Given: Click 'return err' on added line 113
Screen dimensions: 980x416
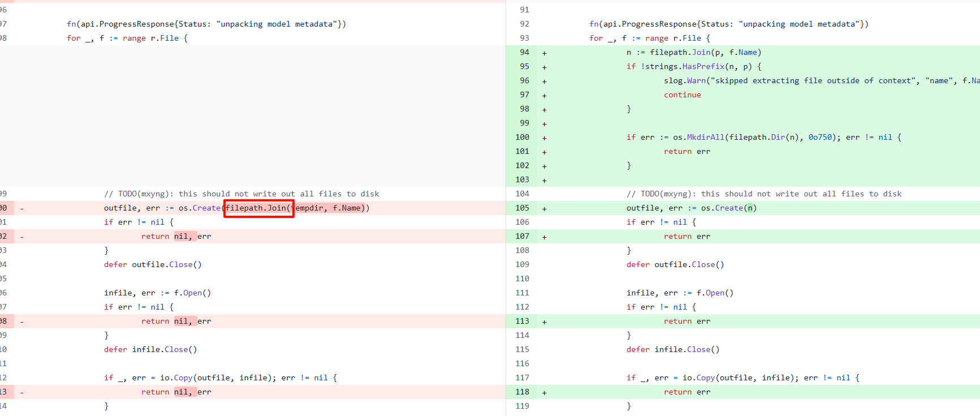Looking at the screenshot, I should coord(687,321).
